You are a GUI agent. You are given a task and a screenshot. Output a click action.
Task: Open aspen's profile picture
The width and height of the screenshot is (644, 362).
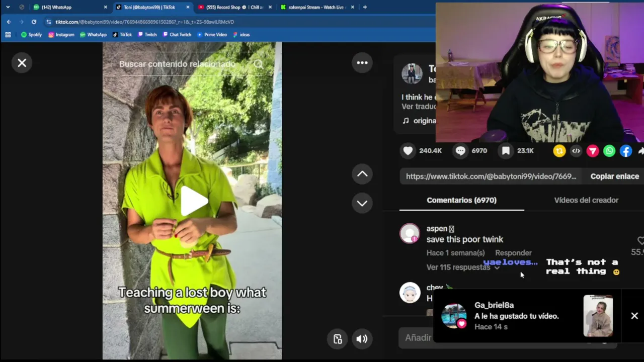pos(410,234)
